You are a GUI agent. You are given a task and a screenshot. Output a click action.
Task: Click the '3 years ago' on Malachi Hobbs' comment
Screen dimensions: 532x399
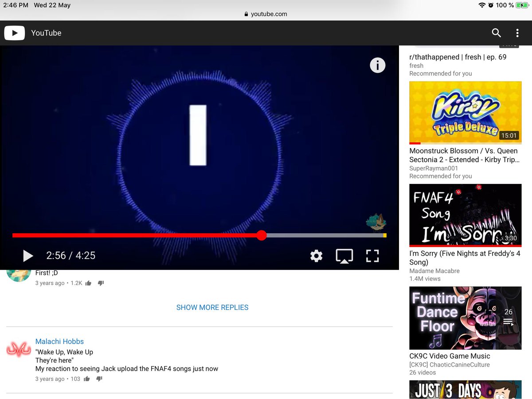point(50,379)
